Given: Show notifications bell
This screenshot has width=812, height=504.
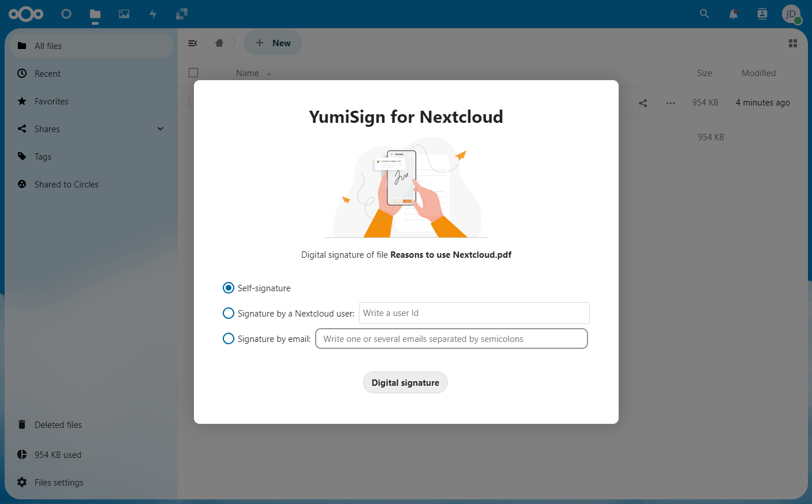Looking at the screenshot, I should [x=734, y=14].
